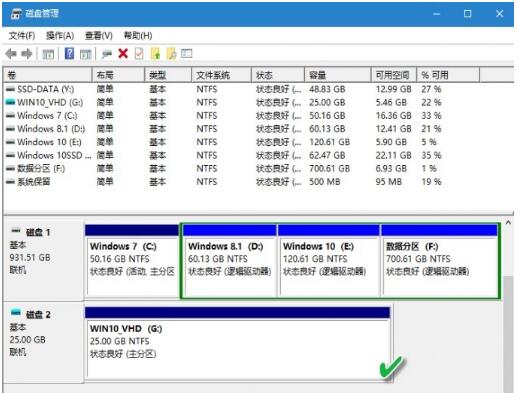
Task: Click the disk map scrollbar up arrow
Action: (508, 222)
